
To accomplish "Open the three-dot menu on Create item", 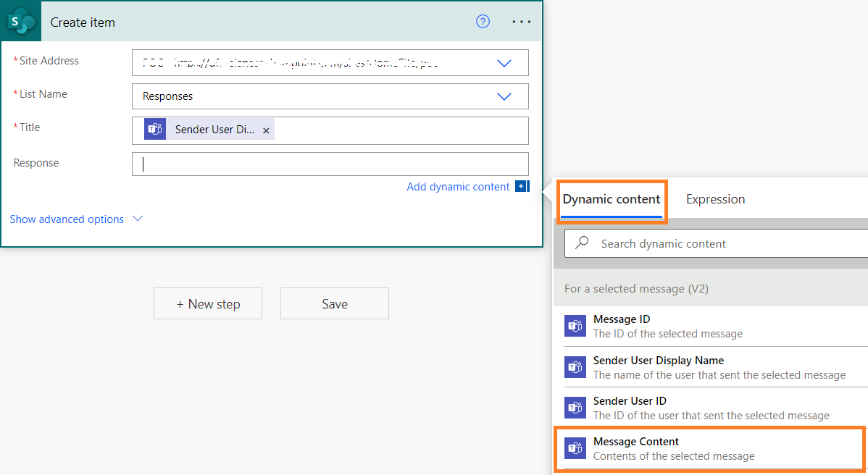I will [x=521, y=22].
